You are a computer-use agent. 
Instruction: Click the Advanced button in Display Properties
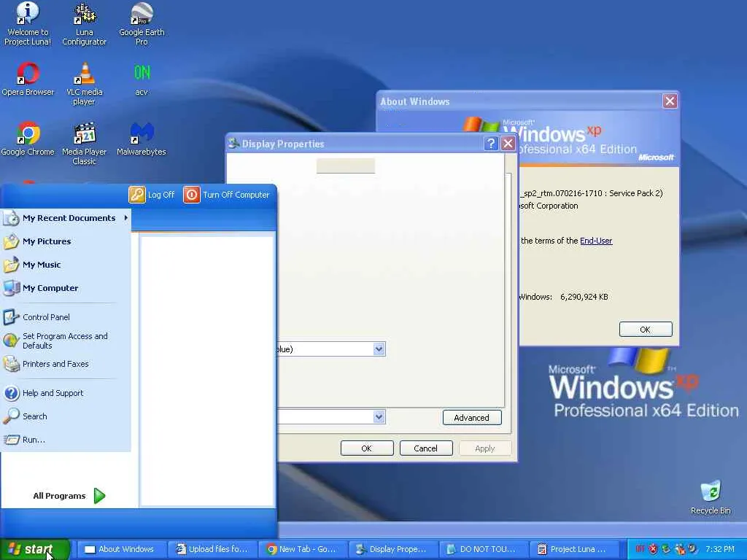(472, 418)
